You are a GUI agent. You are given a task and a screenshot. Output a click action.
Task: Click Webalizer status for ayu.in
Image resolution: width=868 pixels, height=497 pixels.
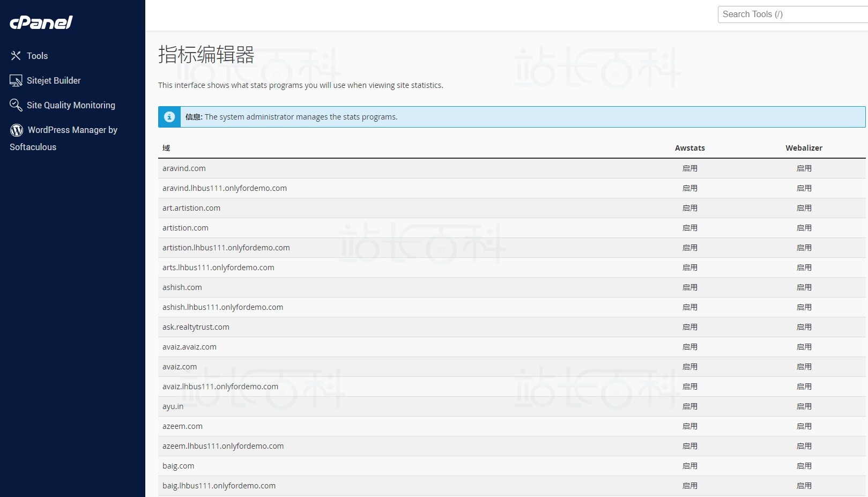tap(804, 406)
